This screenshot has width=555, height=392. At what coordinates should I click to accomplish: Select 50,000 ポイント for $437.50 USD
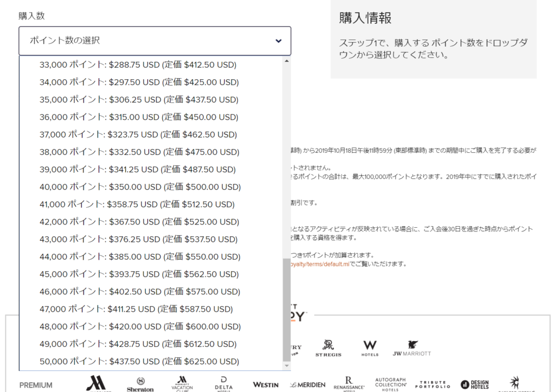[x=139, y=362]
